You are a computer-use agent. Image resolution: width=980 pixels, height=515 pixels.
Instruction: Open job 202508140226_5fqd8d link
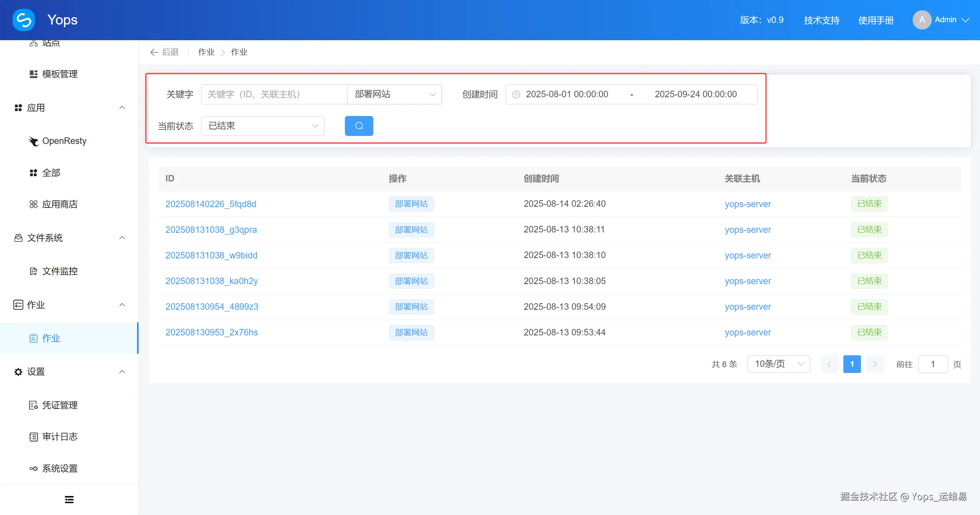(x=211, y=204)
